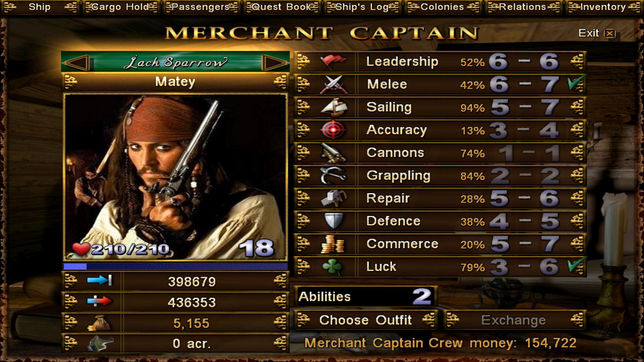Switch to the Quest Book tab
The width and height of the screenshot is (644, 362).
click(281, 7)
